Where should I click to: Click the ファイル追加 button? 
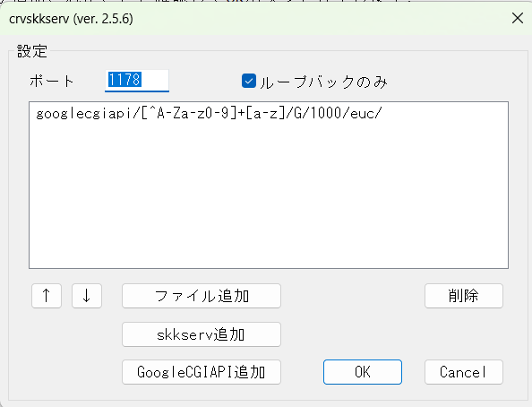click(202, 296)
